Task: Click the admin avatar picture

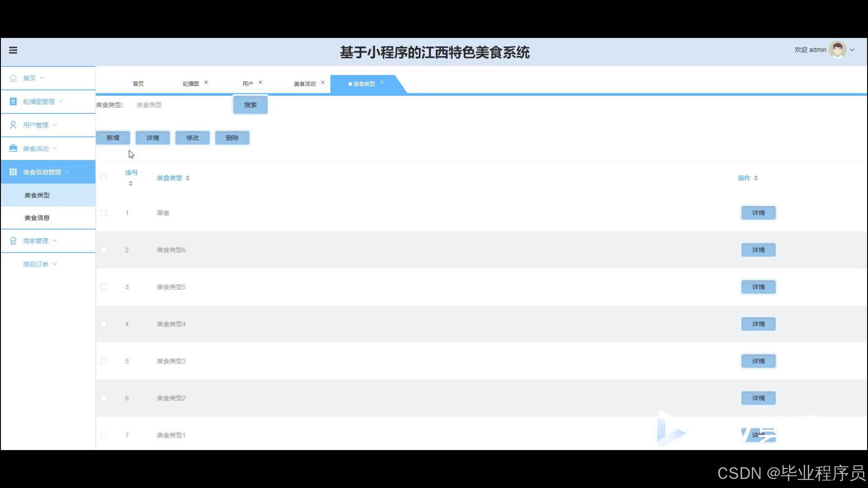Action: [x=837, y=50]
